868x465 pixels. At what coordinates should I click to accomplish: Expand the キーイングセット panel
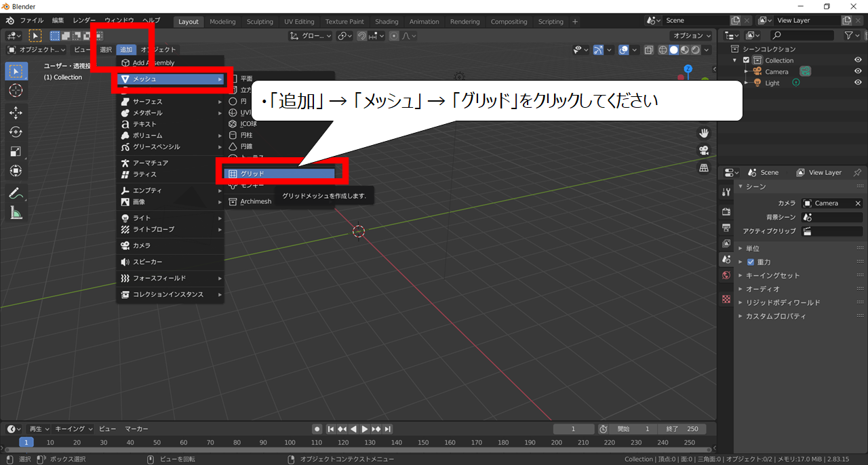point(772,275)
